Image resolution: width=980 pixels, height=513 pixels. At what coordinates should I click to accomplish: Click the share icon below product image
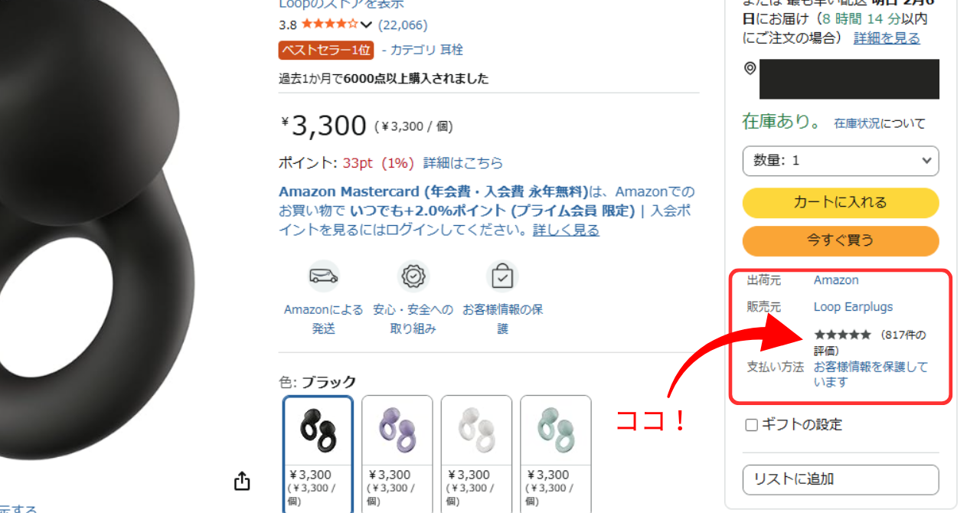tap(242, 481)
